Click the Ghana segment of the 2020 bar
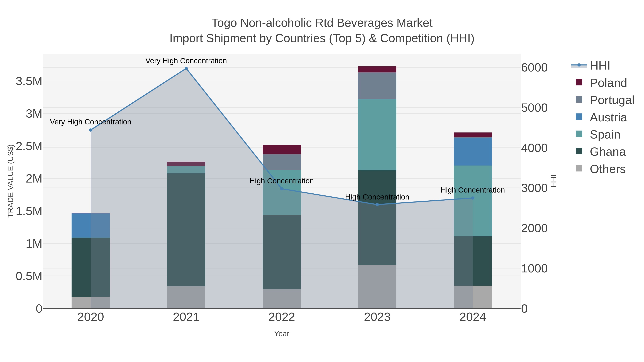The image size is (644, 362). pos(91,268)
